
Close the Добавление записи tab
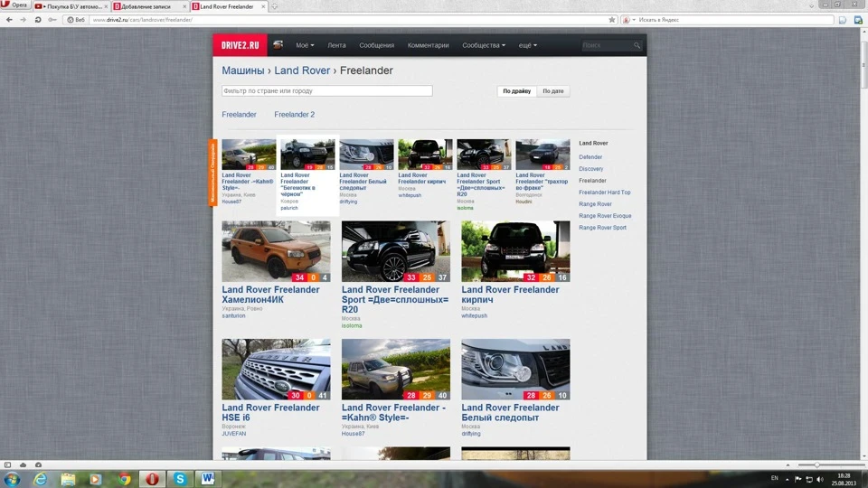184,6
